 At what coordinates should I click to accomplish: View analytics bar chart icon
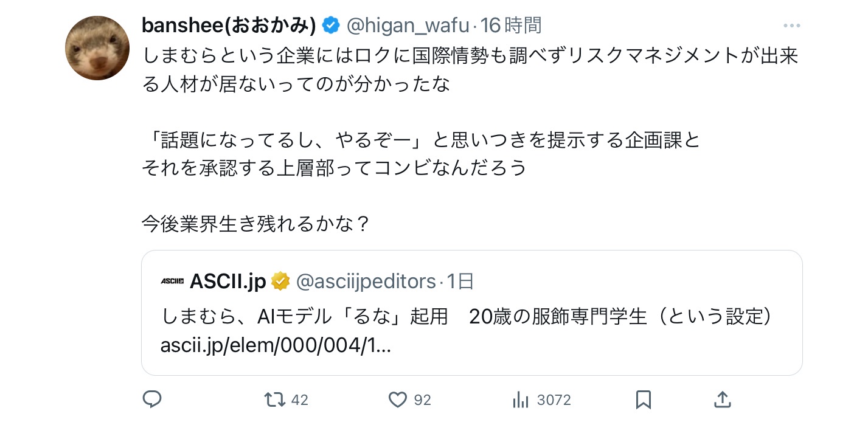521,399
